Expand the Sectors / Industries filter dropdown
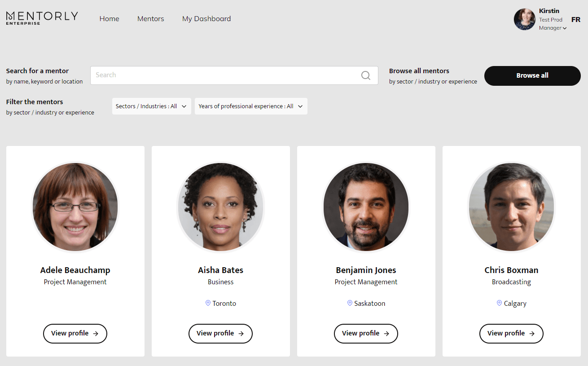The width and height of the screenshot is (588, 366). point(151,106)
